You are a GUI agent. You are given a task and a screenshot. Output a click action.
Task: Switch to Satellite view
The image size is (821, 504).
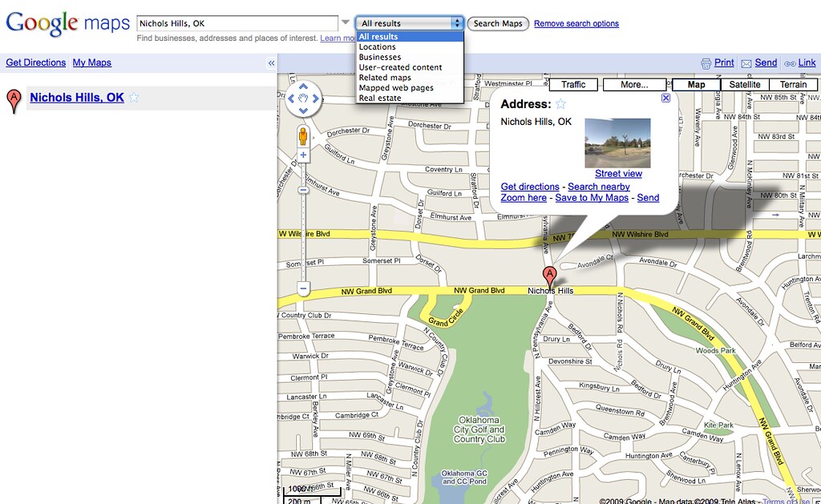tap(745, 83)
